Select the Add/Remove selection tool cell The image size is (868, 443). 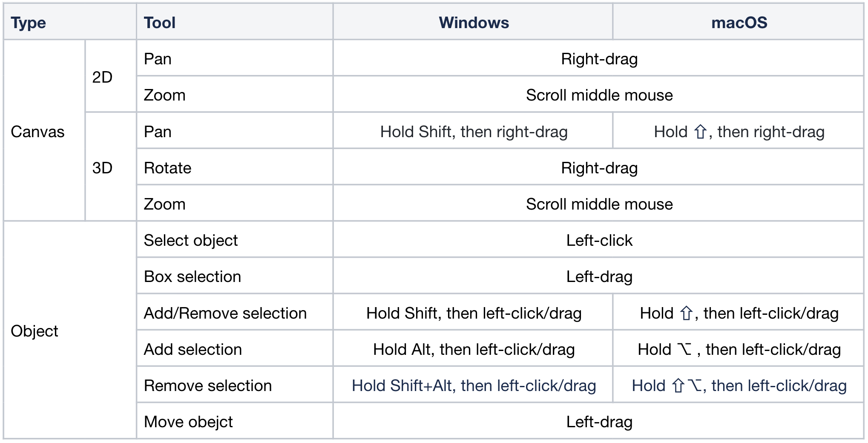[x=225, y=313]
